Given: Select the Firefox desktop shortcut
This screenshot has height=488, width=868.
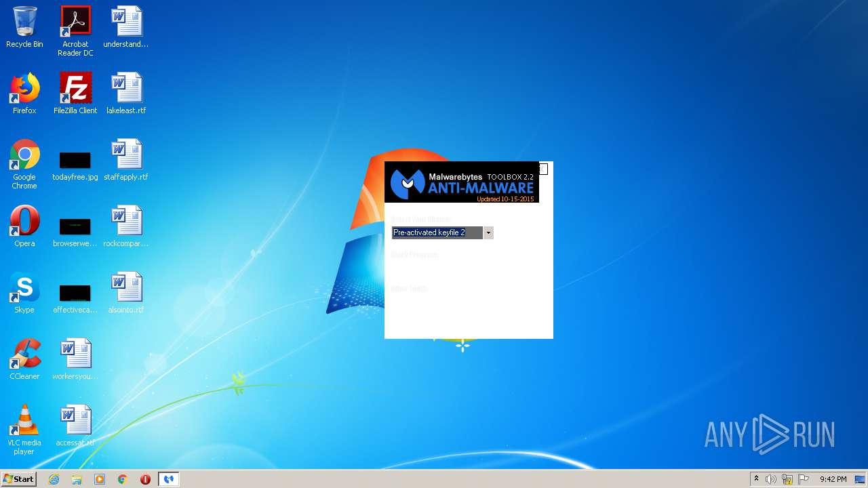Looking at the screenshot, I should 24,94.
